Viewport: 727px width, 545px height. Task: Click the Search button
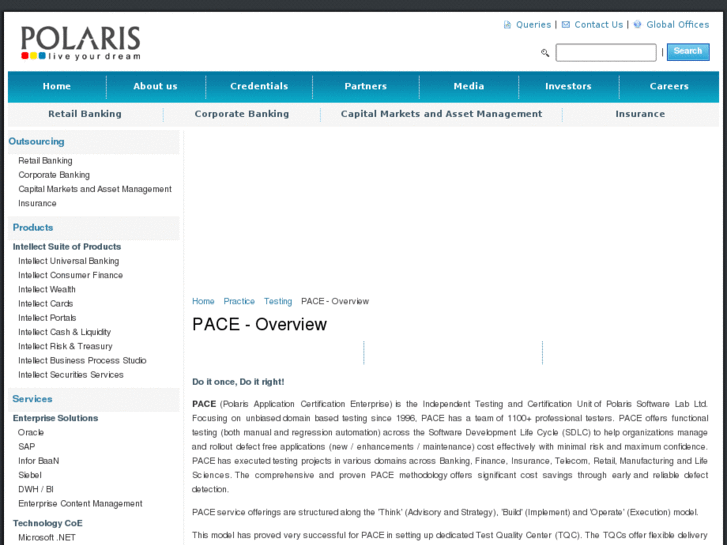(x=688, y=51)
